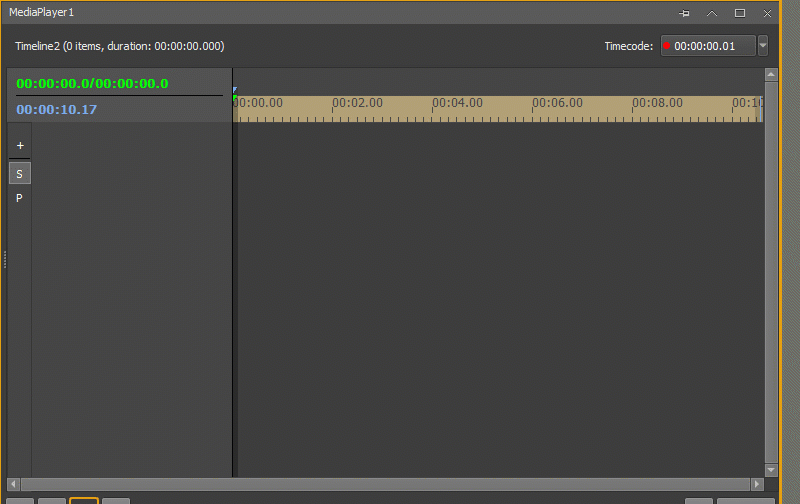Click the red record indicator in Timecode box
The width and height of the screenshot is (800, 504).
tap(666, 45)
